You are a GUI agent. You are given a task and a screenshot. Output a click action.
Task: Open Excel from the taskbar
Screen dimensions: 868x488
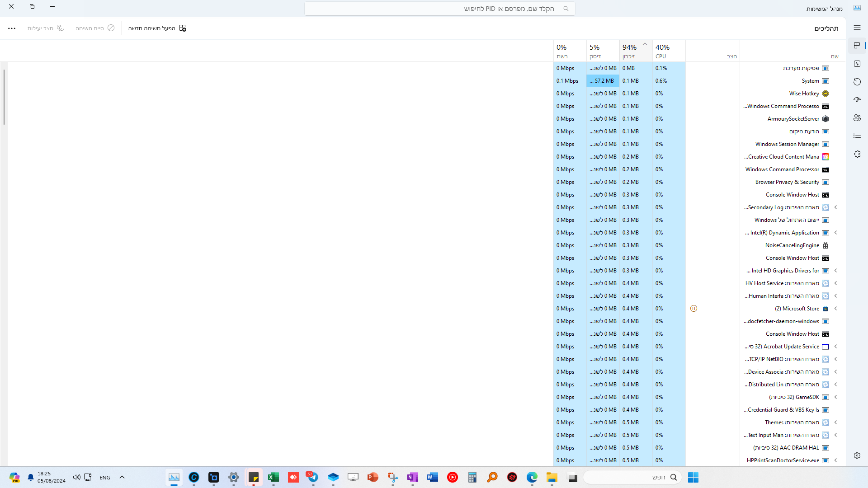click(x=274, y=477)
